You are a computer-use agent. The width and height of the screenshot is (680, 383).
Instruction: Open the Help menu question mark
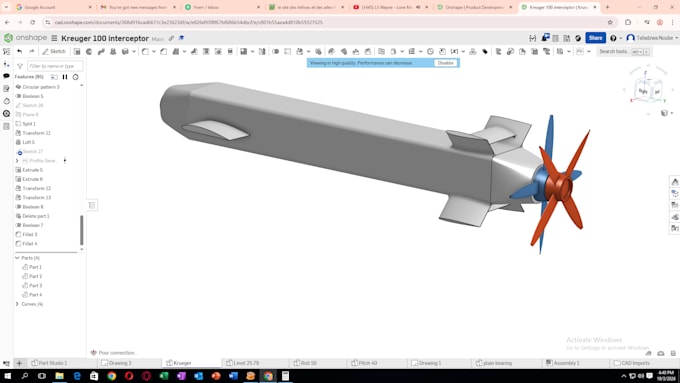point(613,38)
